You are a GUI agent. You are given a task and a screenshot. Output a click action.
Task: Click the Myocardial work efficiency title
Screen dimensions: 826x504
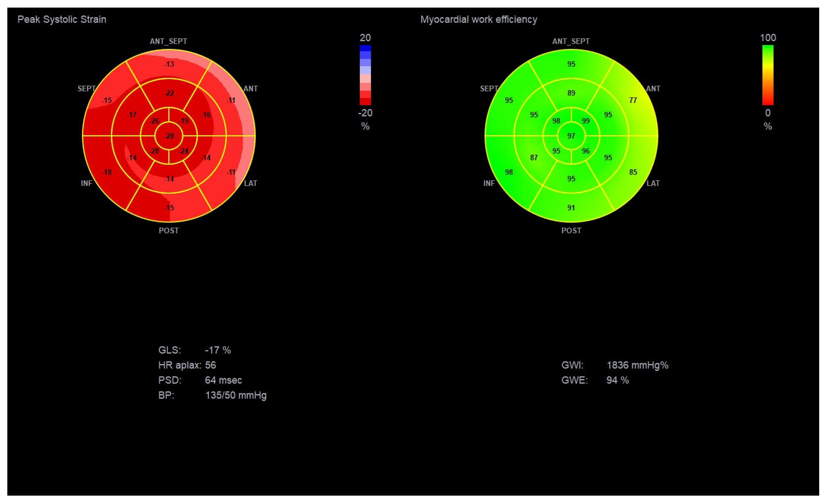click(479, 19)
